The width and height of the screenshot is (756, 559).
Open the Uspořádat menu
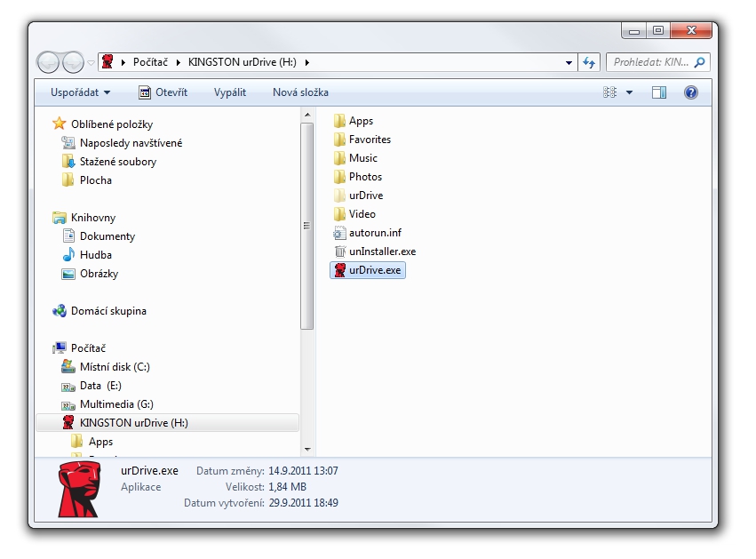[80, 92]
